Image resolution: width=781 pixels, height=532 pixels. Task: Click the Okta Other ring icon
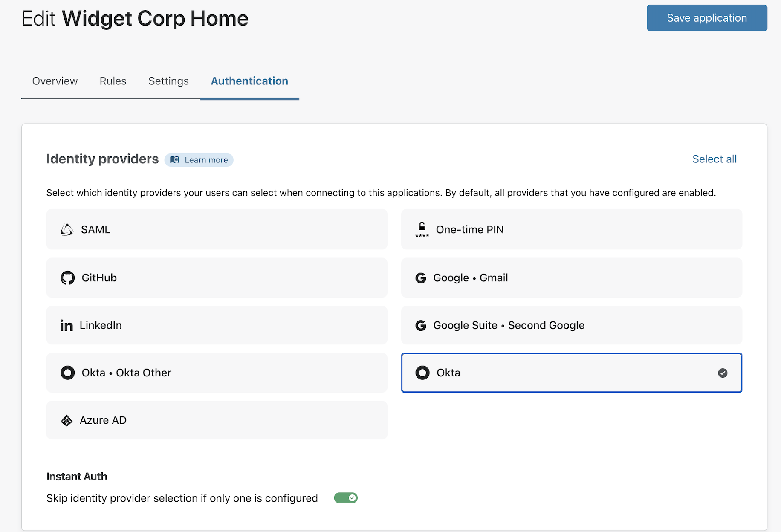[67, 373]
